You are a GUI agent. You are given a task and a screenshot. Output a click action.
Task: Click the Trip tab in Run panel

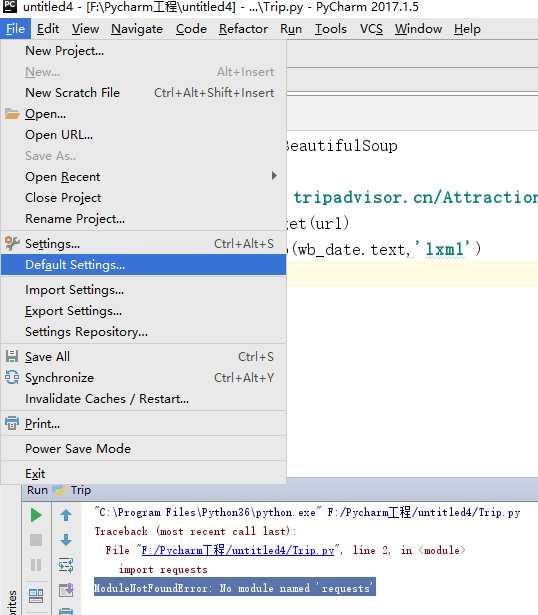pyautogui.click(x=73, y=490)
